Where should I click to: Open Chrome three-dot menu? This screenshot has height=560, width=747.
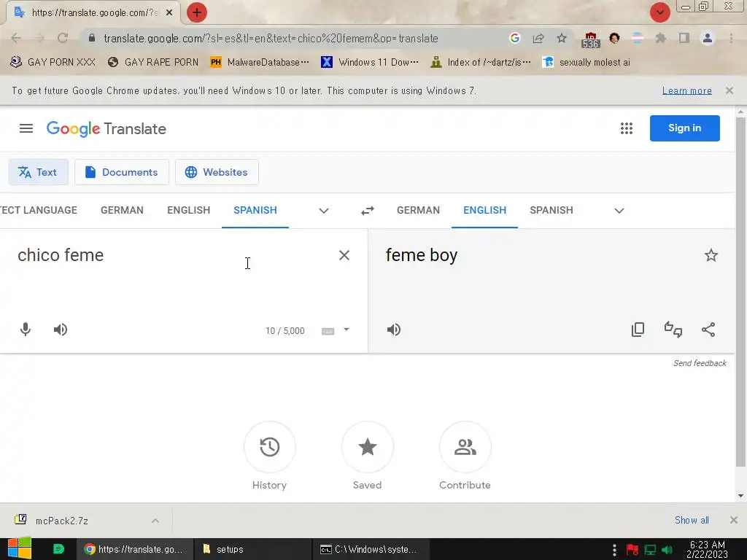pos(731,38)
